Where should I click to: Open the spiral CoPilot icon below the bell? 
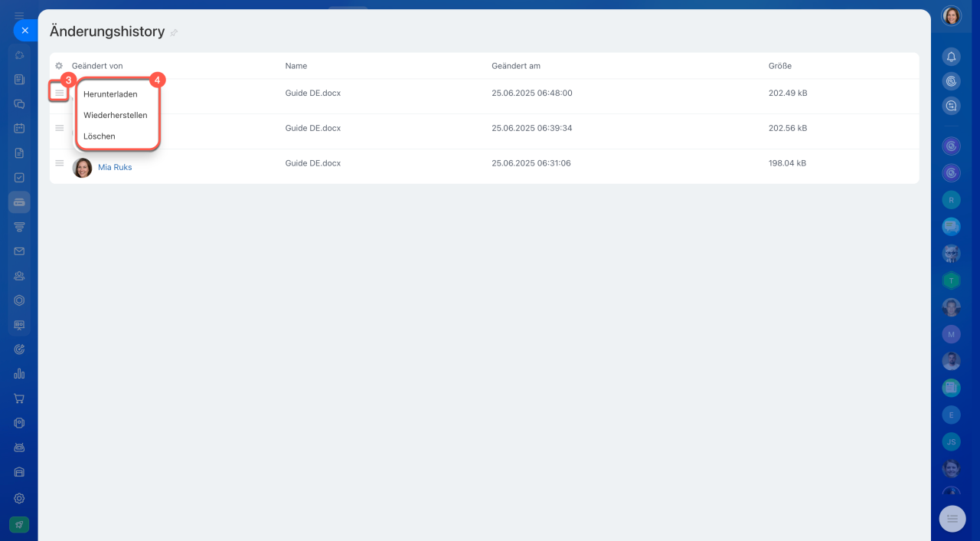(x=951, y=81)
